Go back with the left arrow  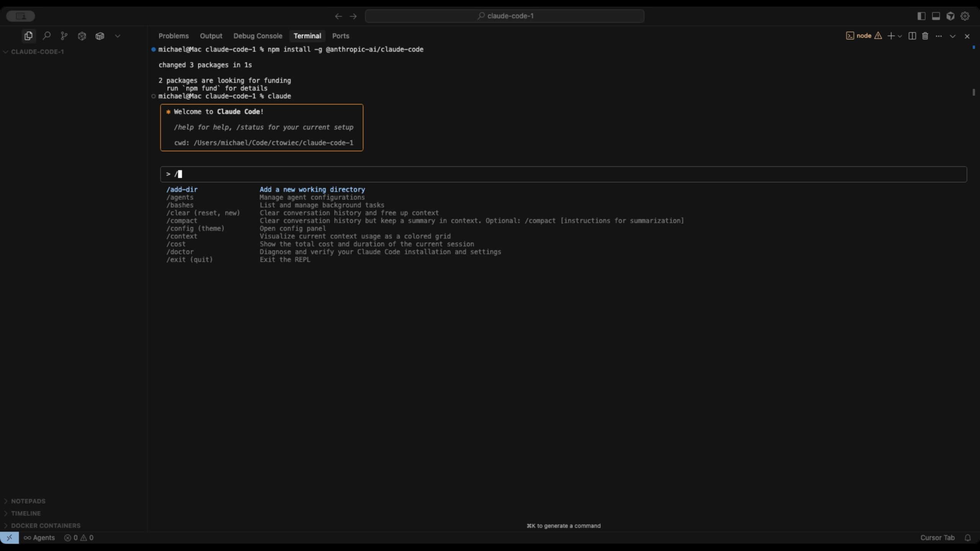[338, 16]
